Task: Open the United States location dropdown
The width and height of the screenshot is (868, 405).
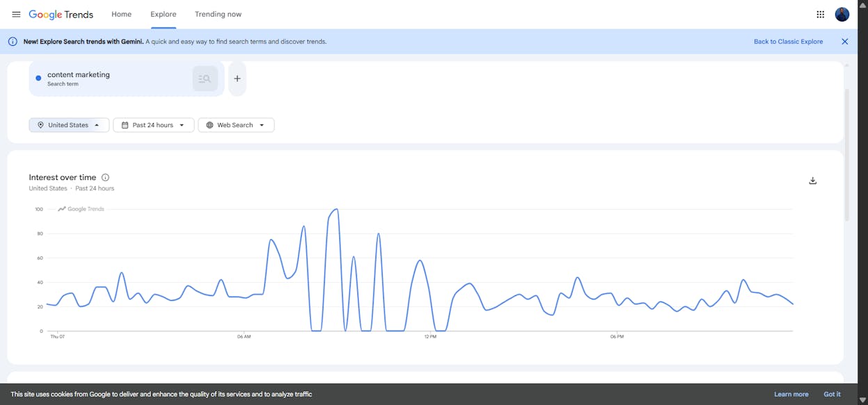Action: [69, 125]
